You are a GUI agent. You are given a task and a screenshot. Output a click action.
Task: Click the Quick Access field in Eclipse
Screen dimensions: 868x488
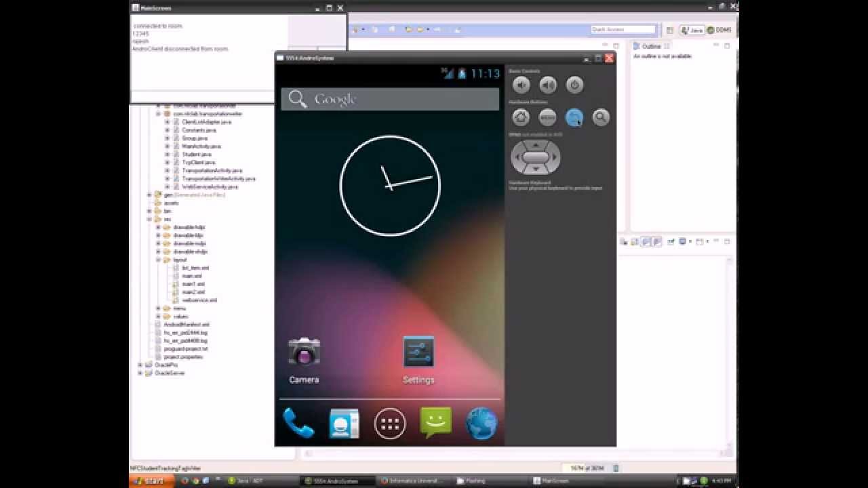coord(623,29)
